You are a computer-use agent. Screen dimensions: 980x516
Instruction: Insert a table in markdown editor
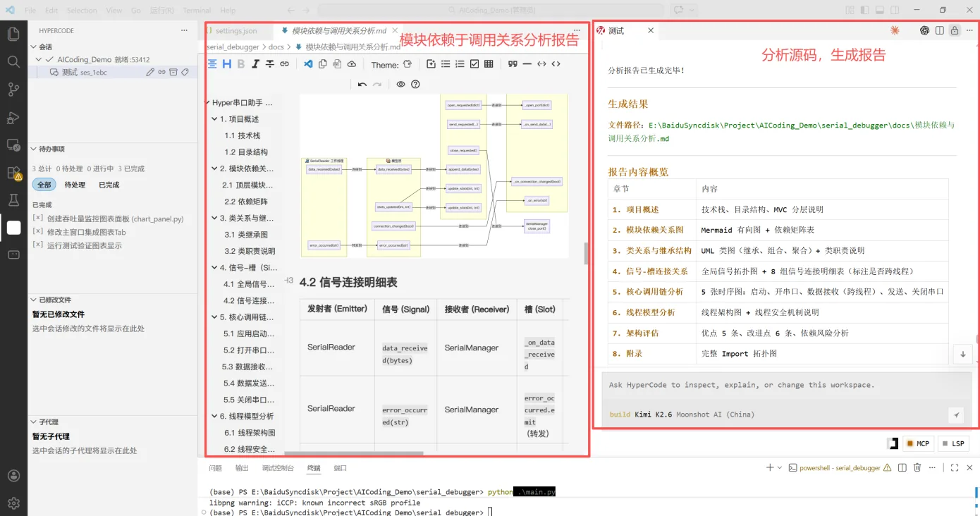tap(489, 64)
